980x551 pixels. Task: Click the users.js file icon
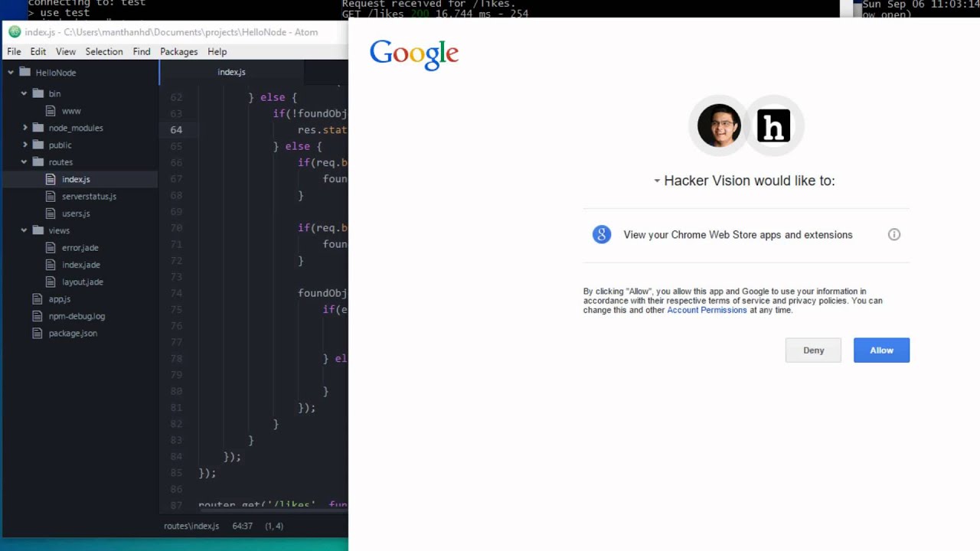[x=51, y=214]
